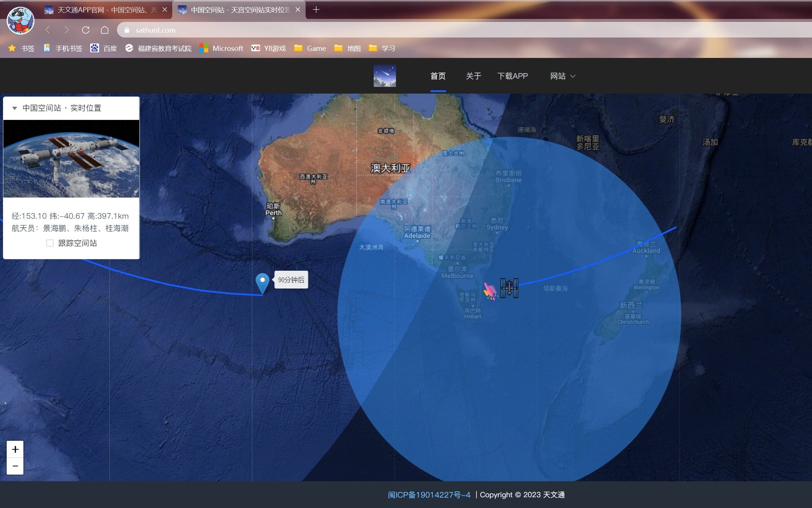Click the 塔斯曼海 map label
The width and height of the screenshot is (812, 508).
tap(556, 288)
